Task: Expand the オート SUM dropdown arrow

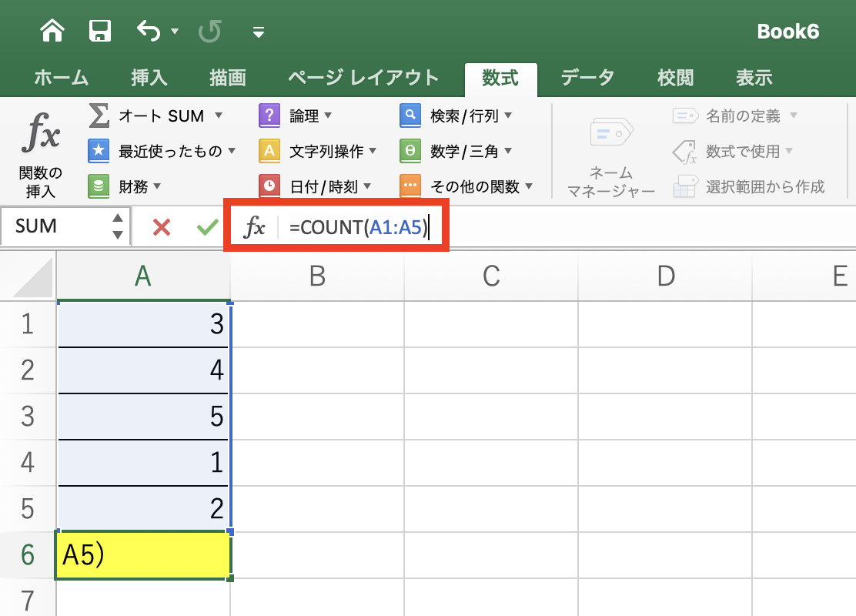Action: 219,115
